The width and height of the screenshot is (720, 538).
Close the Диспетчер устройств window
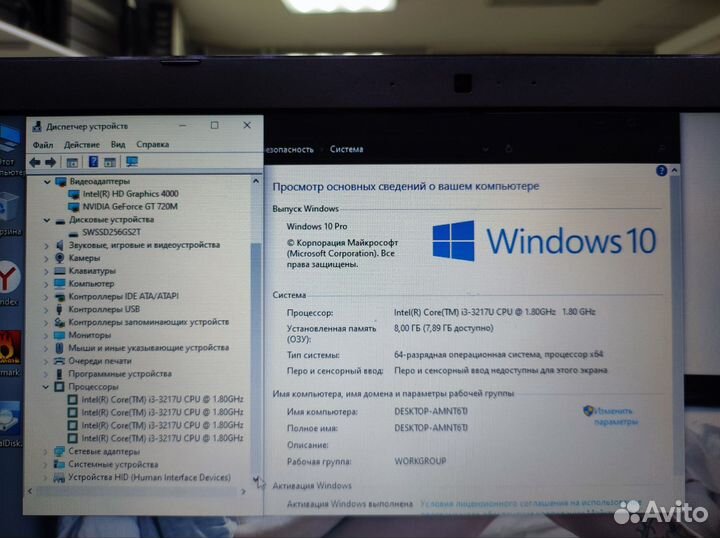click(247, 125)
